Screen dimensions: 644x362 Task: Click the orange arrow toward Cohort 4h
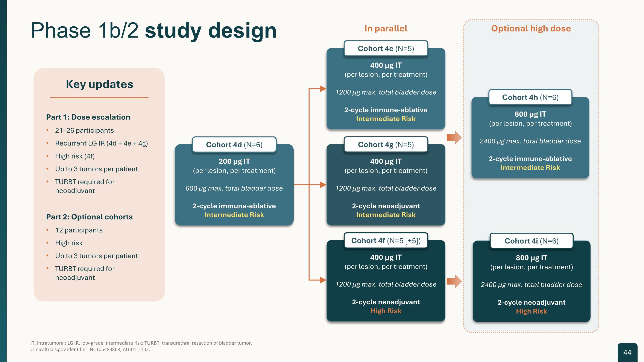[x=454, y=137]
